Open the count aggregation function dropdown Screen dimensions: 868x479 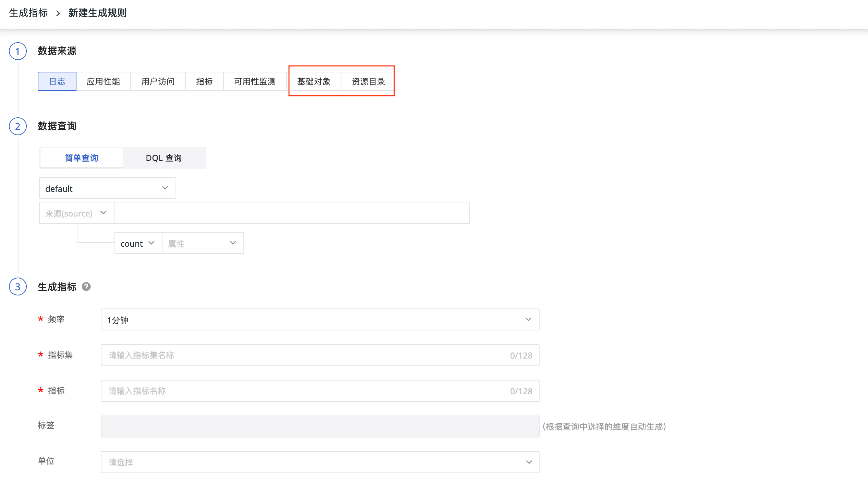pyautogui.click(x=138, y=243)
